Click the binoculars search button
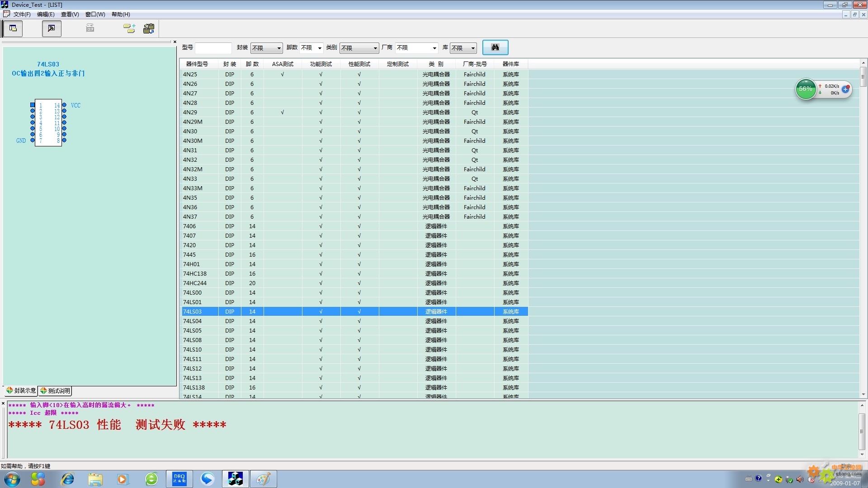 point(495,47)
